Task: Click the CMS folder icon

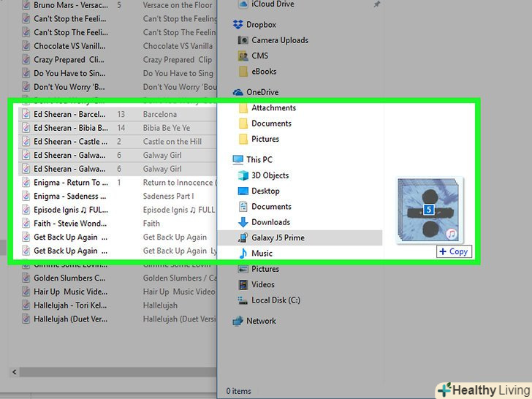Action: point(243,56)
